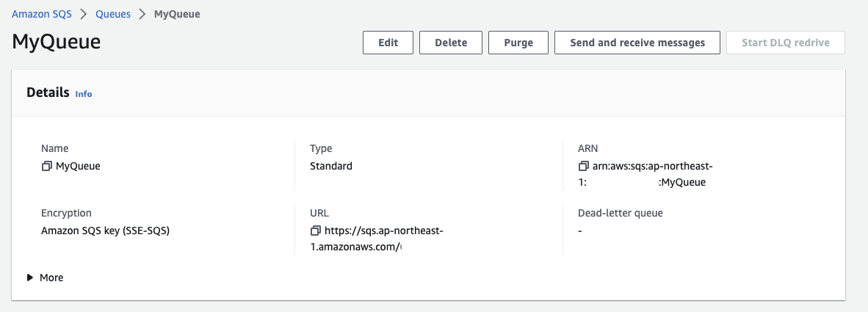868x312 pixels.
Task: Copy the queue name using its copy icon
Action: 47,166
